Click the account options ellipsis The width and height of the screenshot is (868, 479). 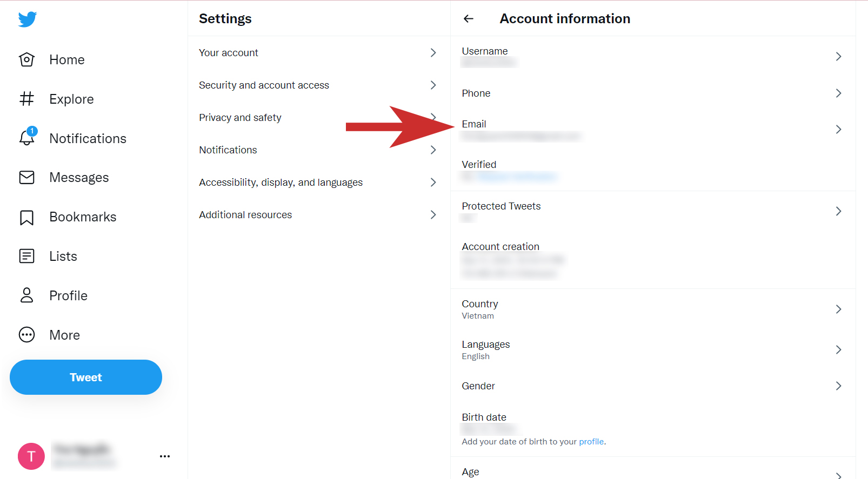(x=165, y=456)
